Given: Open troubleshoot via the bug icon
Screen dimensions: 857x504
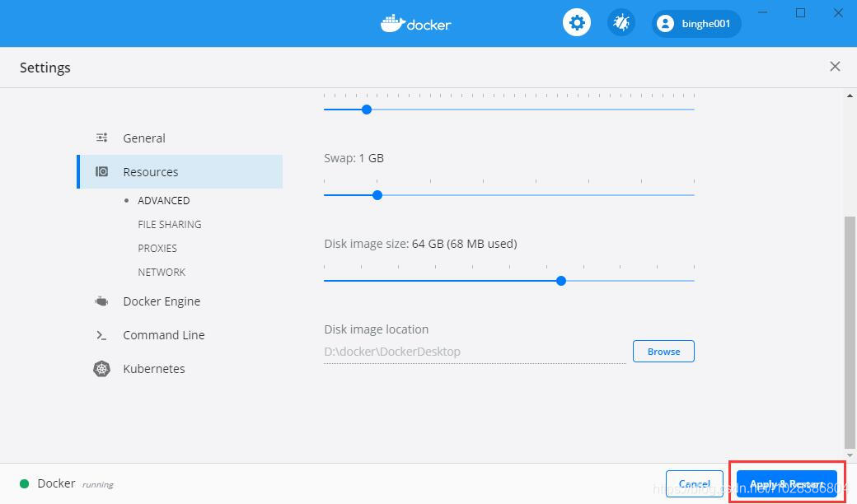Looking at the screenshot, I should tap(621, 23).
